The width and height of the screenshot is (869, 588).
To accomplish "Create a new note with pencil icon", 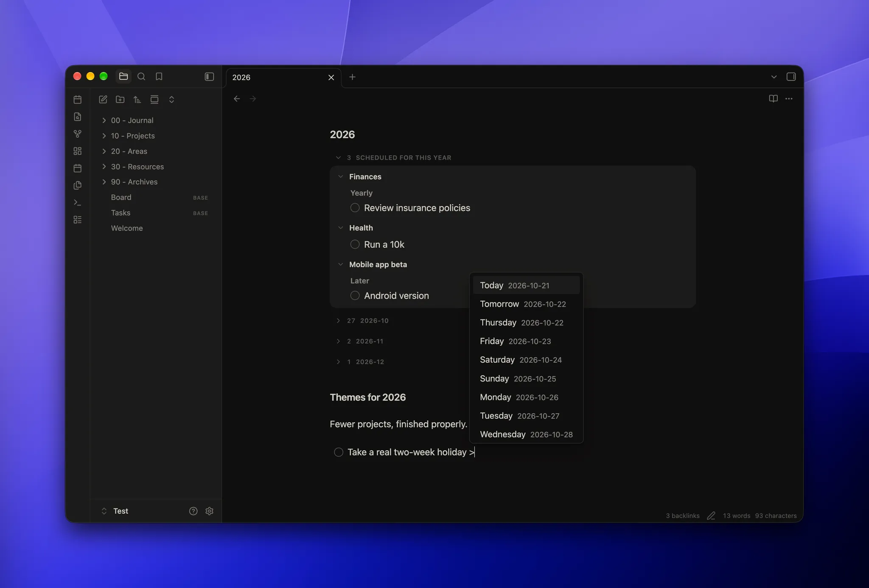I will (103, 100).
